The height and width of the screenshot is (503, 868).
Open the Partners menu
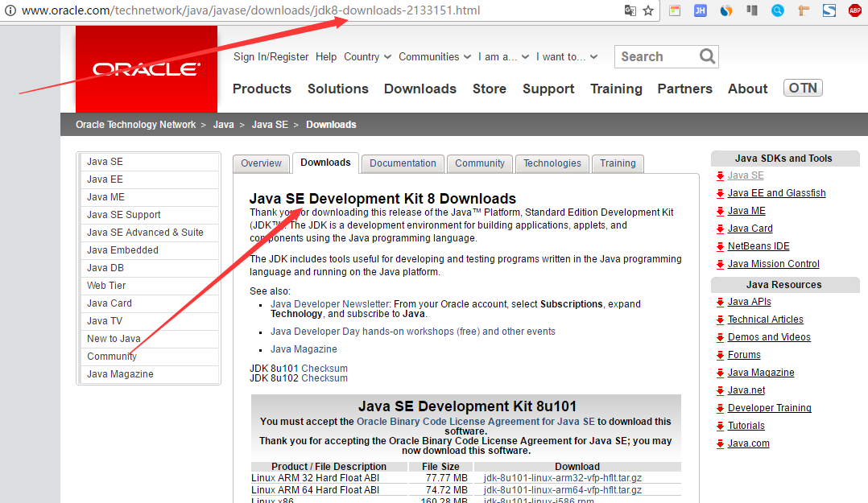(684, 89)
